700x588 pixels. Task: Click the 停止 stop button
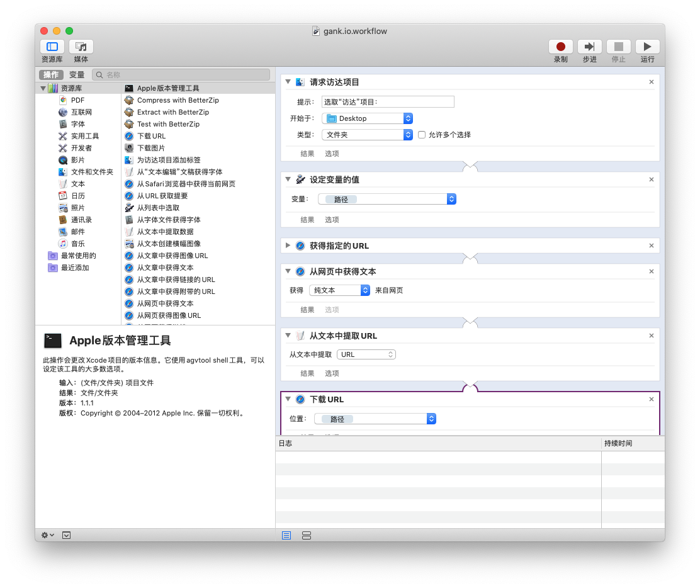point(619,47)
